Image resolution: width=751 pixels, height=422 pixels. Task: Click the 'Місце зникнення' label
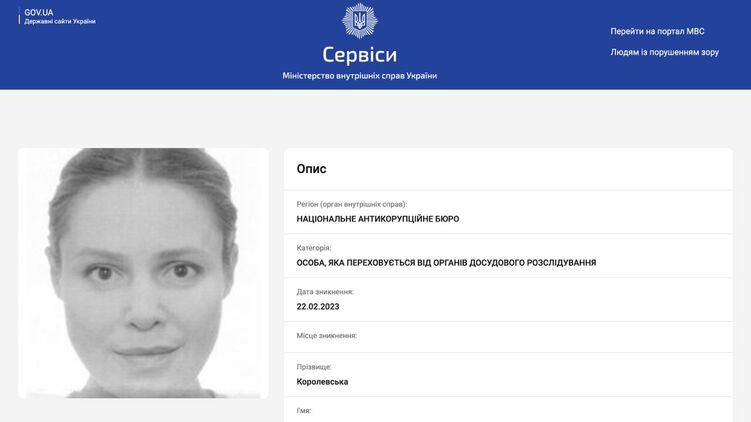tap(327, 336)
